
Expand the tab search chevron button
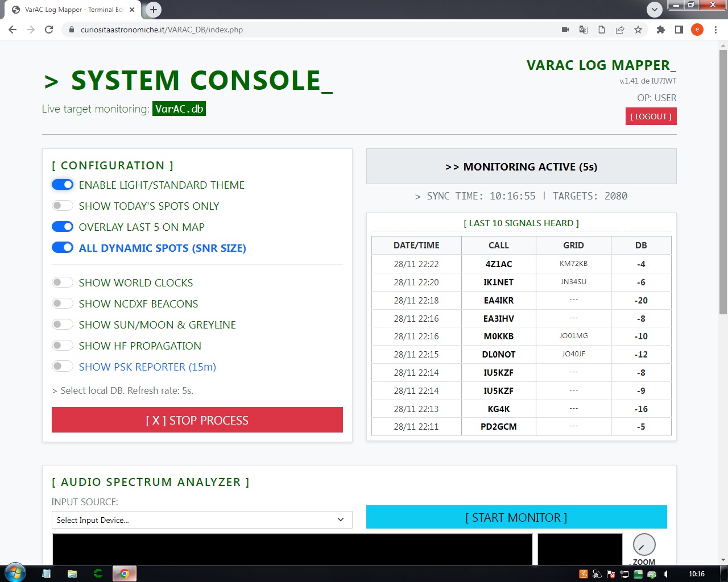(x=655, y=10)
